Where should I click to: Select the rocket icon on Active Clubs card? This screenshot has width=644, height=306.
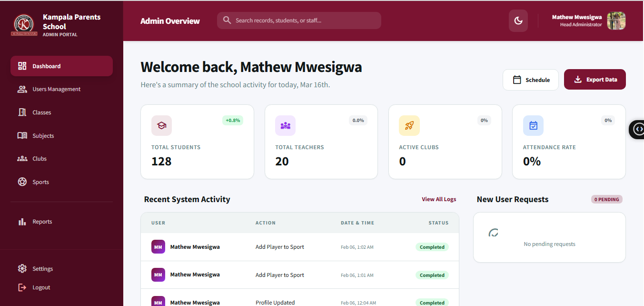409,125
